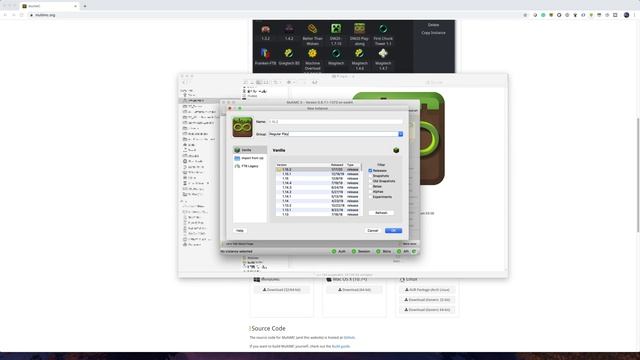This screenshot has width=640, height=360.
Task: Click the browser reload button
Action: coord(21,15)
